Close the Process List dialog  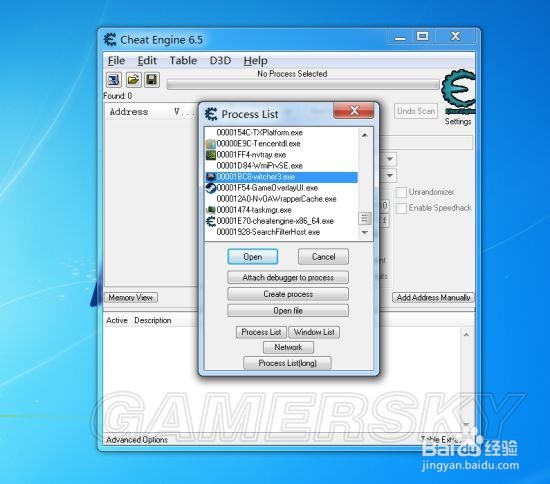tap(354, 110)
